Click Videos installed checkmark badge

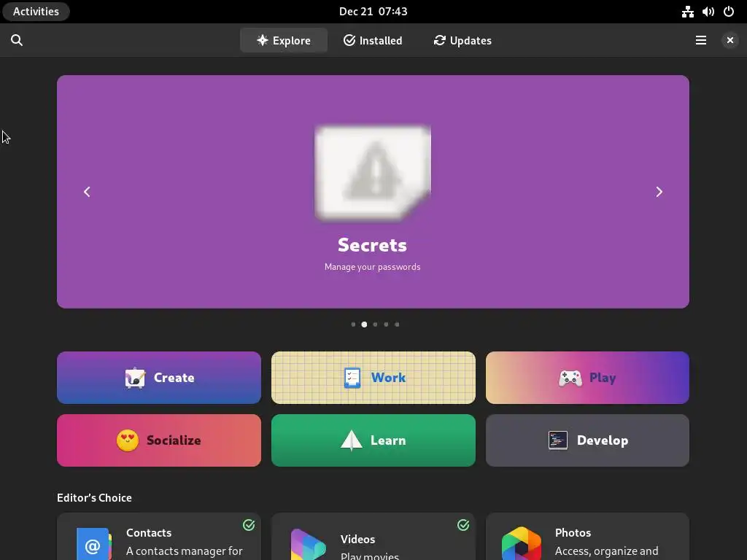point(463,525)
